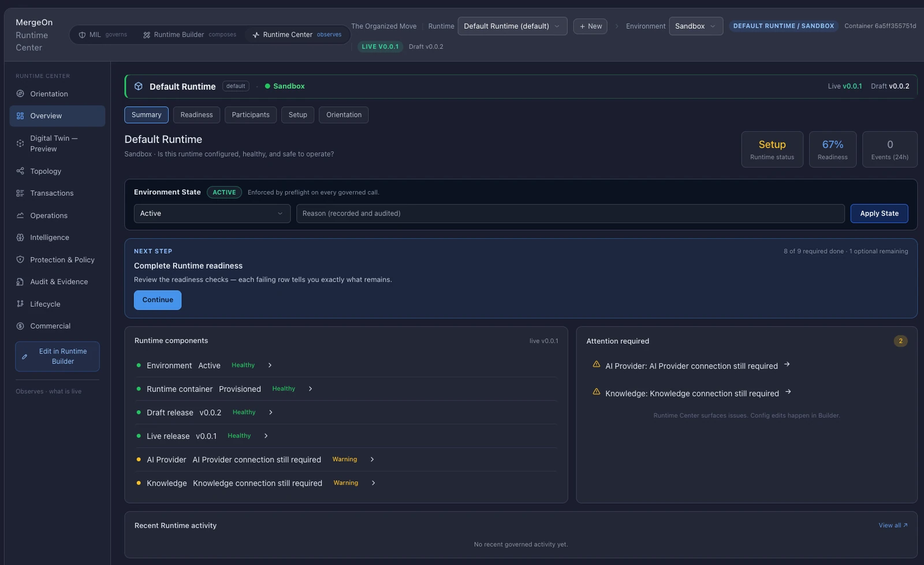Open the Runtime selector dropdown
The height and width of the screenshot is (565, 924).
(512, 26)
